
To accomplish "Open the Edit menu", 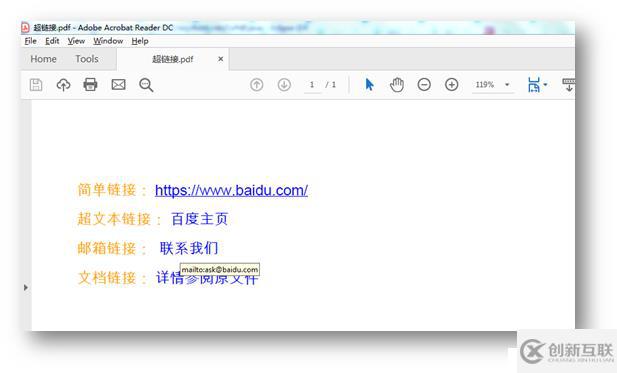I will [52, 41].
